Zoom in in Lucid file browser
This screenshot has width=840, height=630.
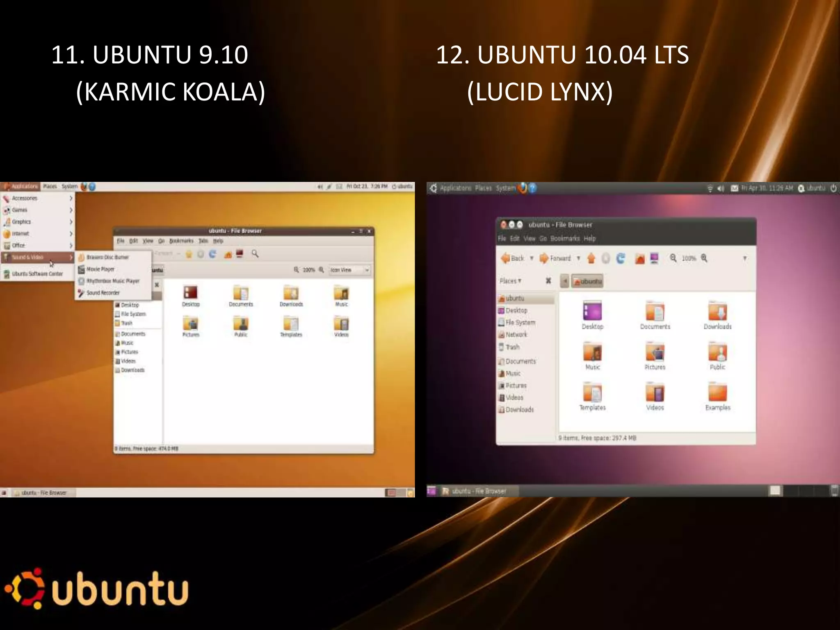tap(704, 258)
